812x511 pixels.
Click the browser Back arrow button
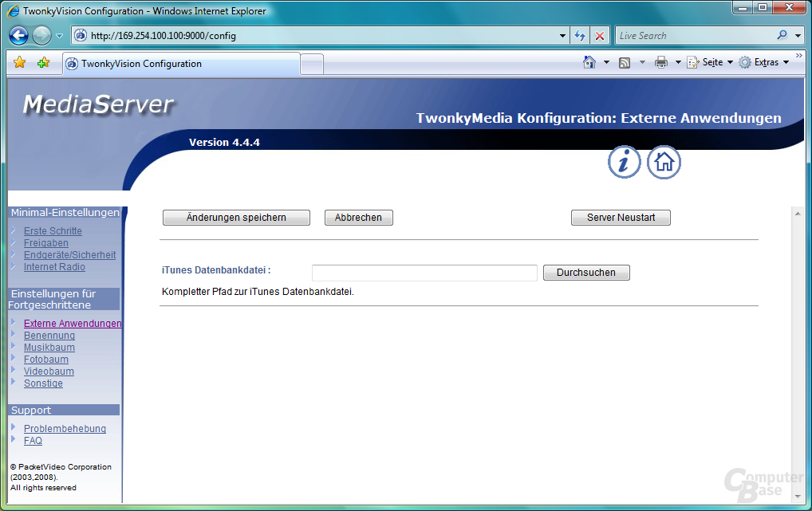pos(19,36)
